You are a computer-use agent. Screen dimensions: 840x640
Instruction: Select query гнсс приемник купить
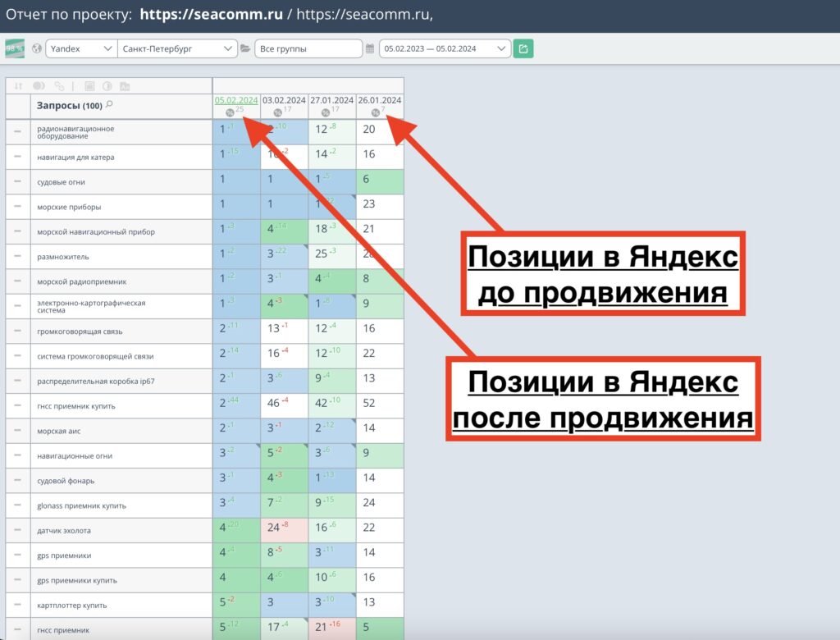click(76, 406)
